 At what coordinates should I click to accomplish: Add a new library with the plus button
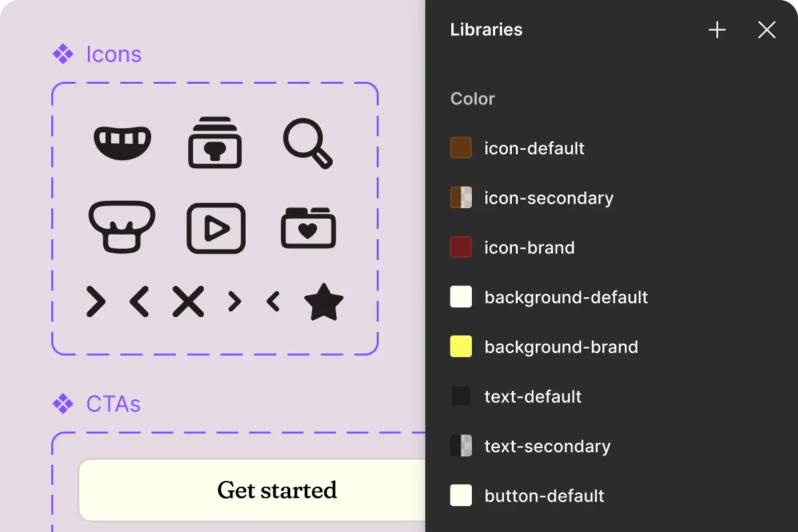pyautogui.click(x=717, y=29)
